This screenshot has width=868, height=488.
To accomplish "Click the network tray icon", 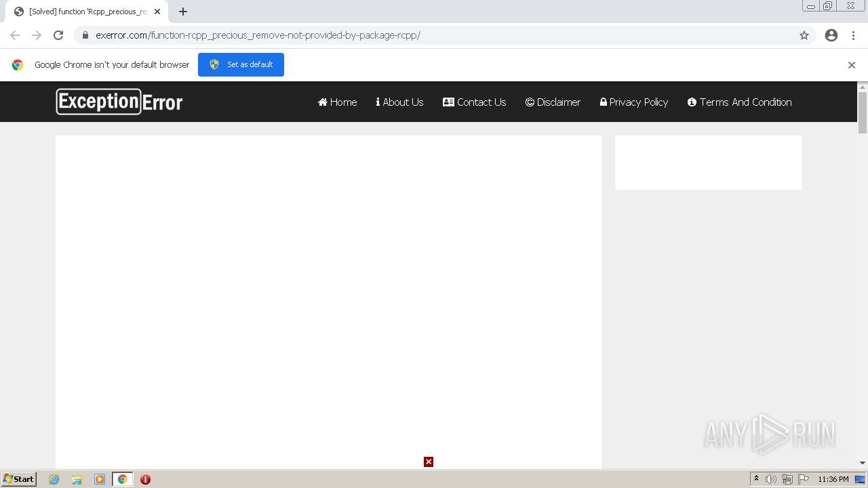I will pos(787,479).
